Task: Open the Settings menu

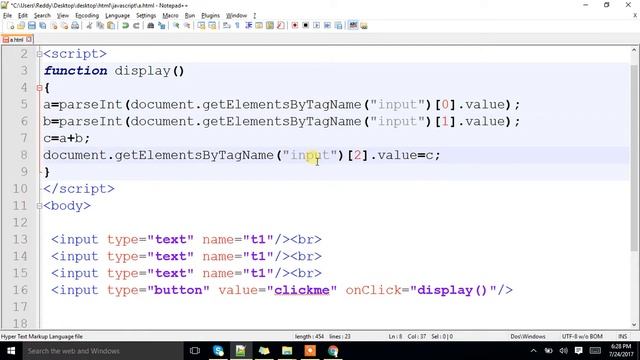Action: click(x=146, y=16)
